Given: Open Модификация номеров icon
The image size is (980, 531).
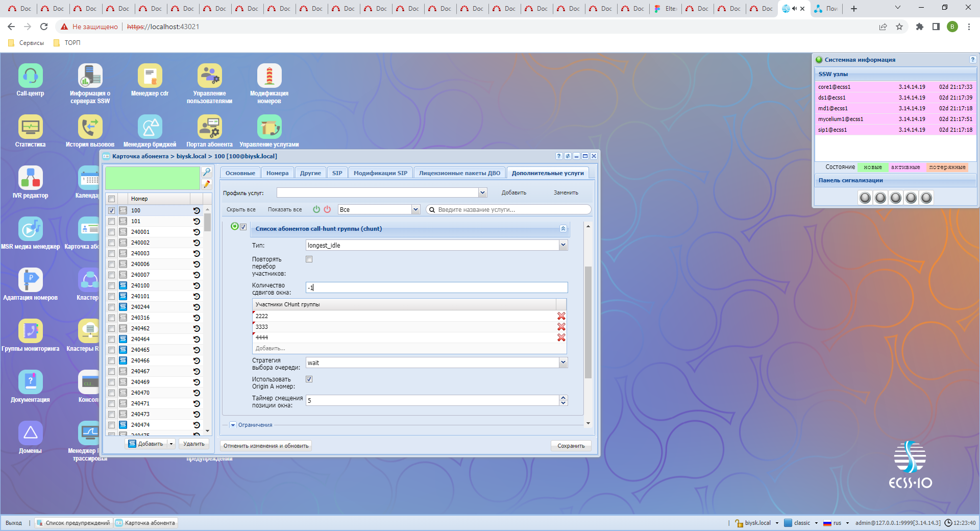Looking at the screenshot, I should point(269,76).
